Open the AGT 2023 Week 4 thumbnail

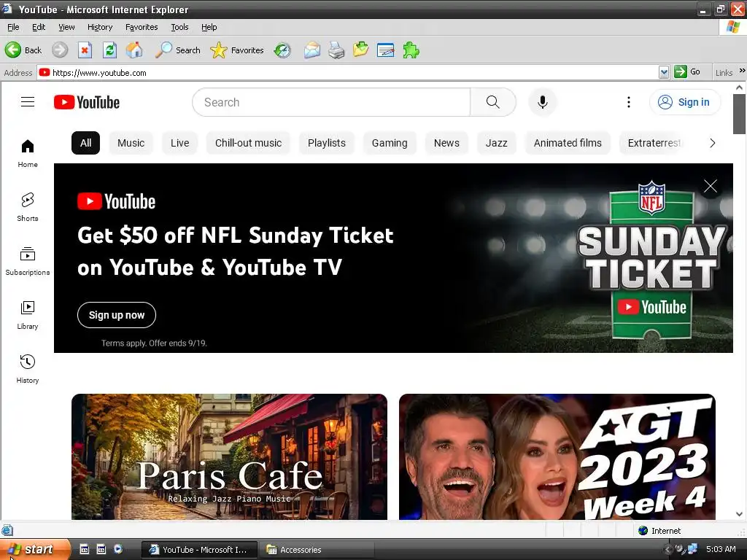[557, 456]
